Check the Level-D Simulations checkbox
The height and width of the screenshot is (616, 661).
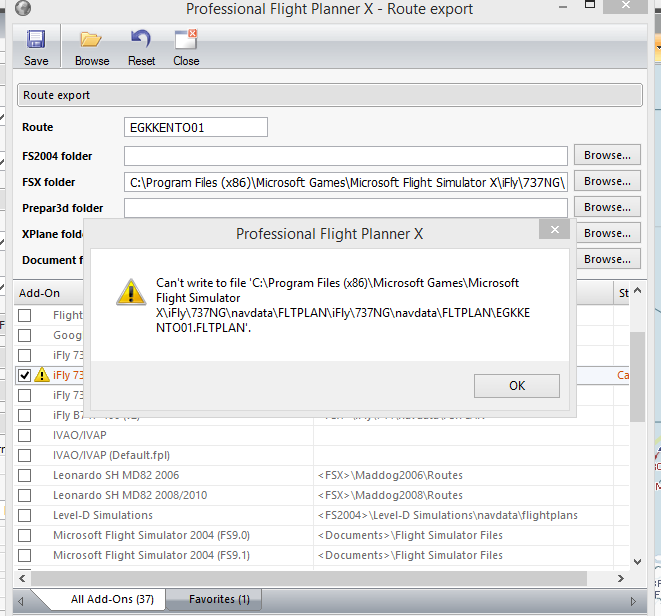point(24,515)
